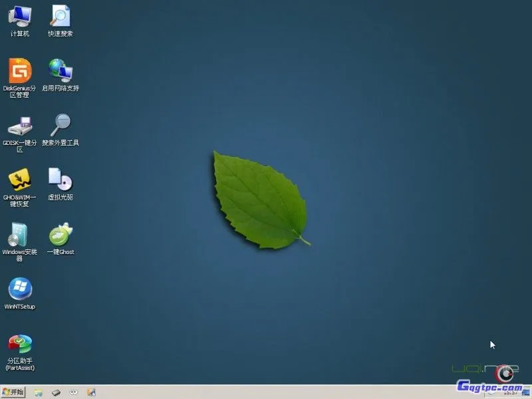Open the file explorer icon on the taskbar
532x399 pixels.
(38, 392)
